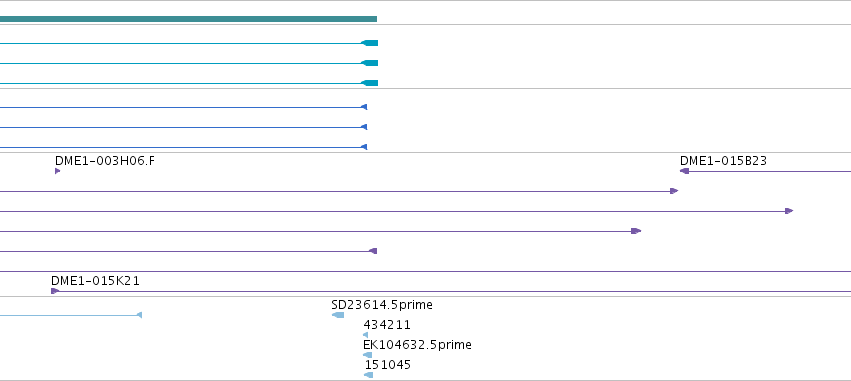Select the DME1-015B23 feature label
The width and height of the screenshot is (851, 381).
[723, 161]
